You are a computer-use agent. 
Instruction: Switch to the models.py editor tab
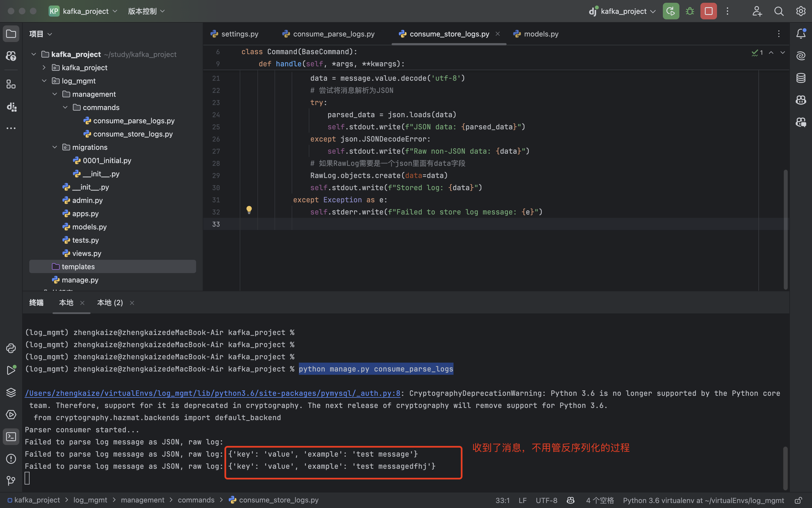tap(541, 34)
